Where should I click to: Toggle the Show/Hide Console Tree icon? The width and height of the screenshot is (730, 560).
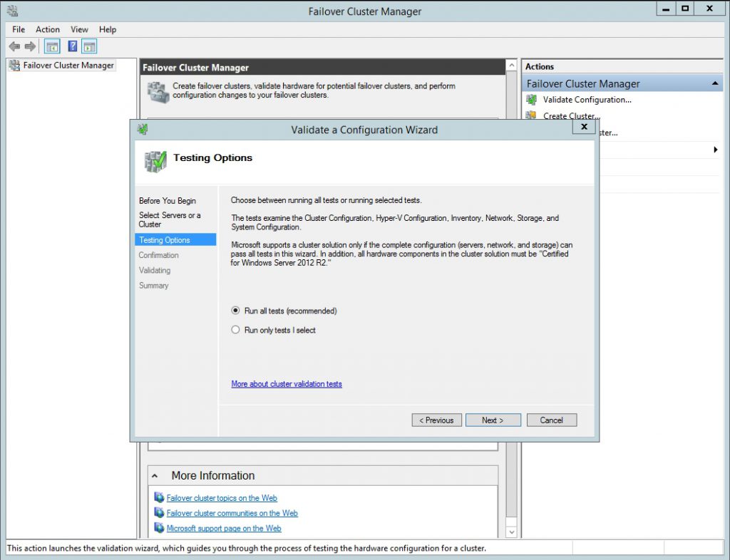(52, 46)
